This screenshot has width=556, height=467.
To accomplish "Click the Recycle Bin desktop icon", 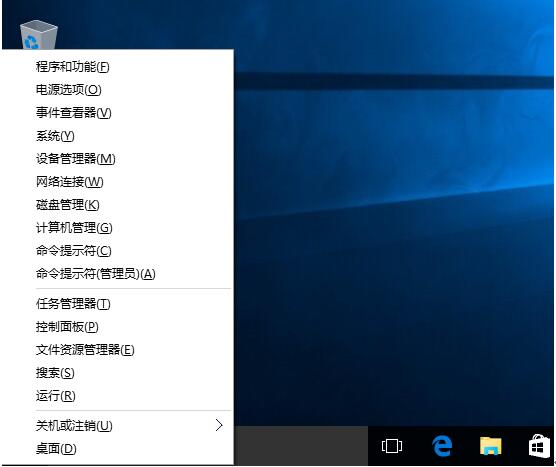I will 38,35.
